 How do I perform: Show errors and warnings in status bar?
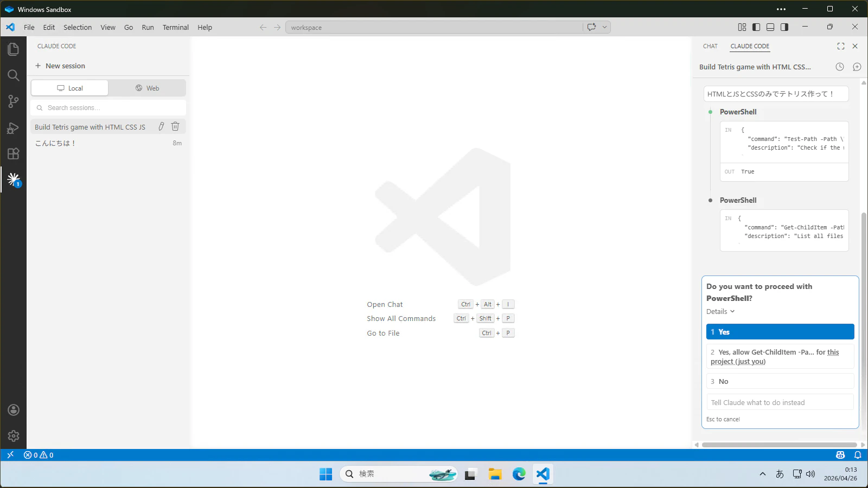39,455
